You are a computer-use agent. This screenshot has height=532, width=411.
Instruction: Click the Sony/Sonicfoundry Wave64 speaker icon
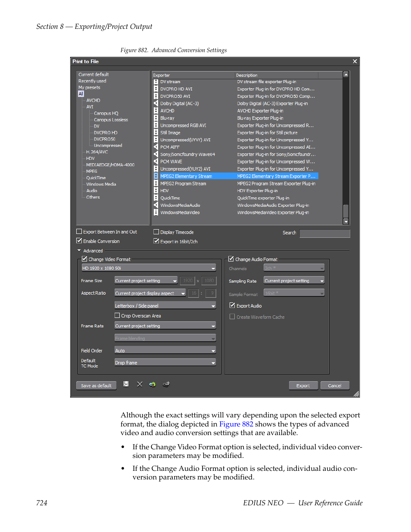156,154
